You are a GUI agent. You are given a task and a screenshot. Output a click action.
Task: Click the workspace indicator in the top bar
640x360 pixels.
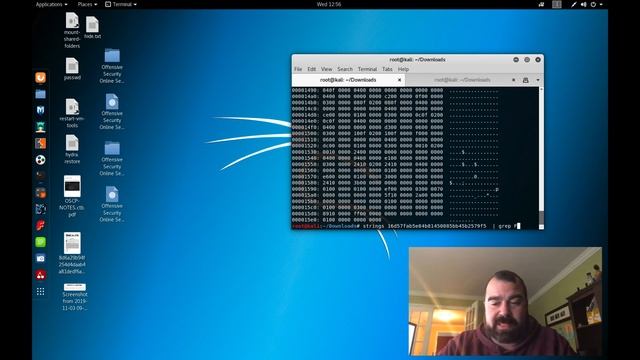point(557,4)
